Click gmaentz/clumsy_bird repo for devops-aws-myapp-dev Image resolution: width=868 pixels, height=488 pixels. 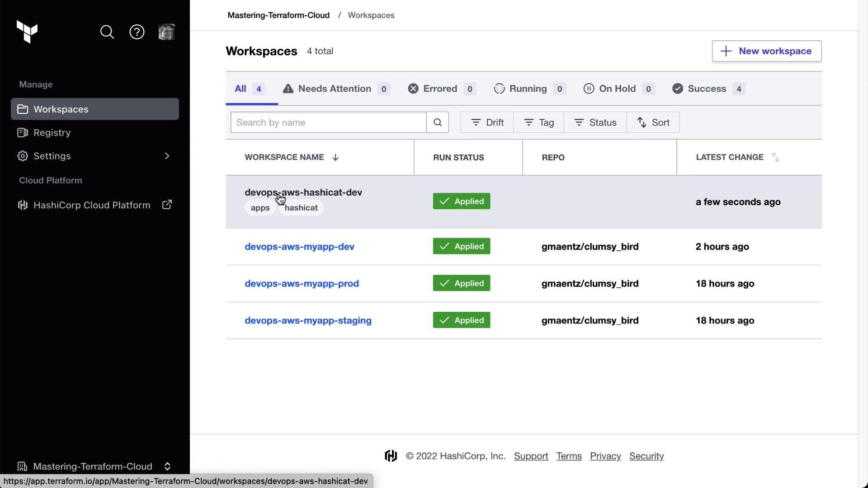pos(590,247)
